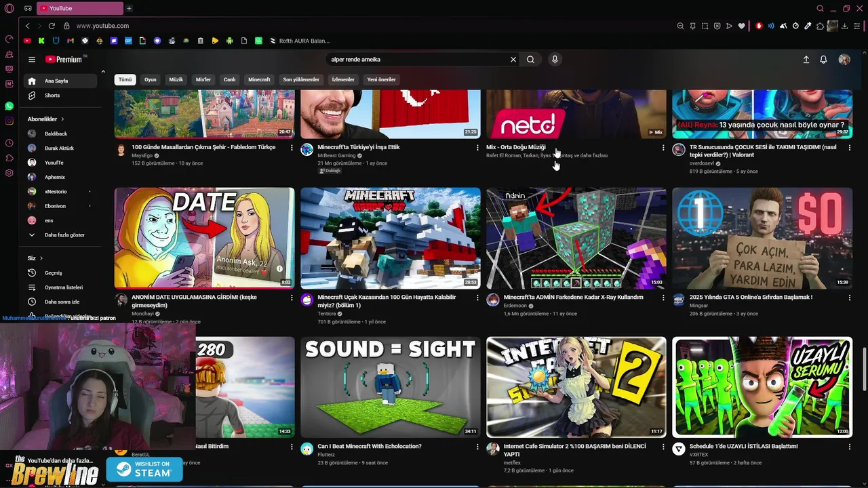Click the MrBeast Gaming channel name
This screenshot has height=488, width=868.
pyautogui.click(x=336, y=155)
